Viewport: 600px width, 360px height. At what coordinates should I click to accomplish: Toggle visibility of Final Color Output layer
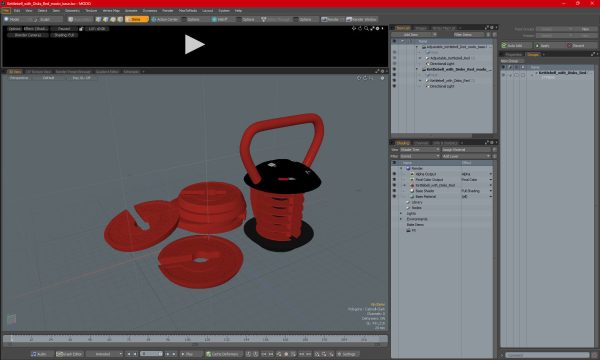[394, 179]
